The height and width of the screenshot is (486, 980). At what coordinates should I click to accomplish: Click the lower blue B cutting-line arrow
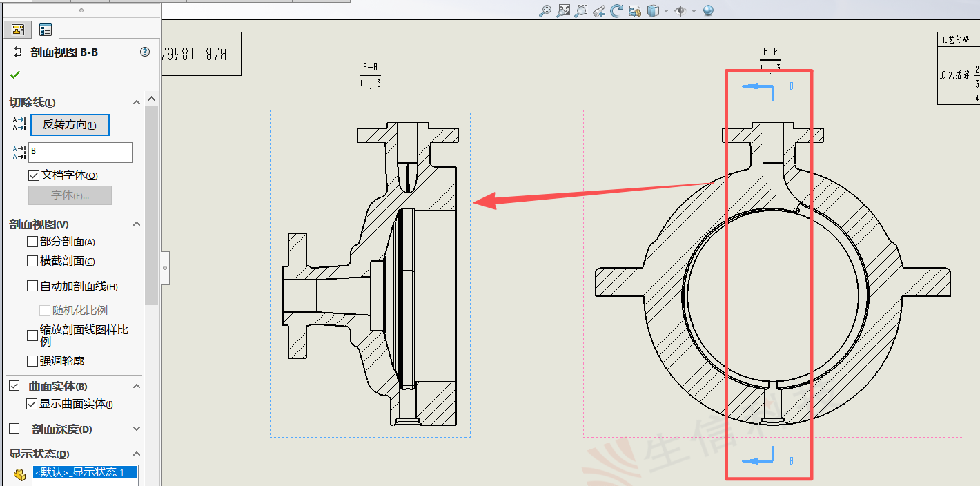(758, 456)
